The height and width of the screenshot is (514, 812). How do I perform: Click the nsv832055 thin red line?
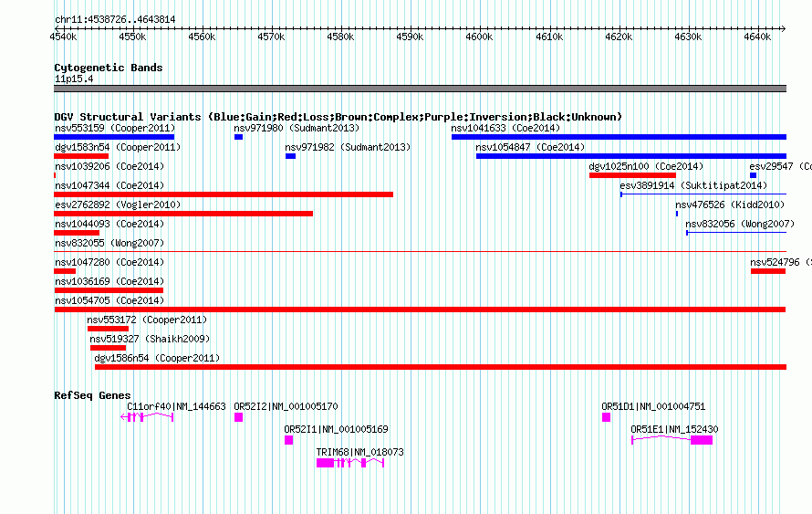(x=420, y=252)
